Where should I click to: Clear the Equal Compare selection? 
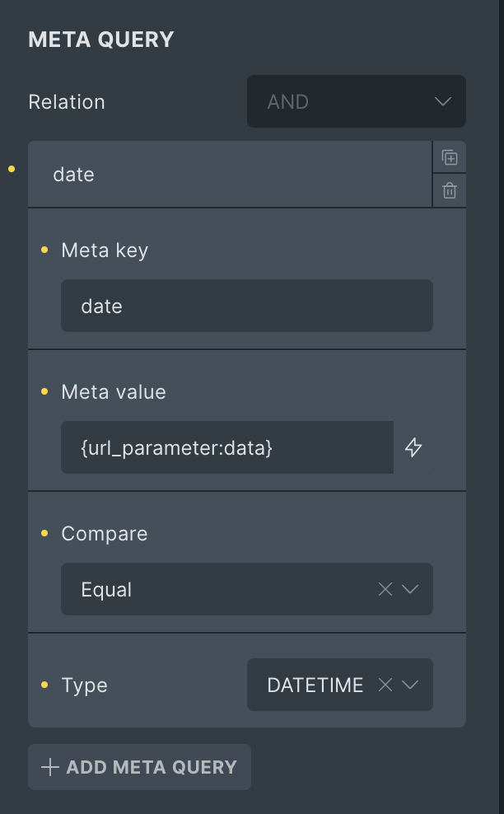coord(385,589)
